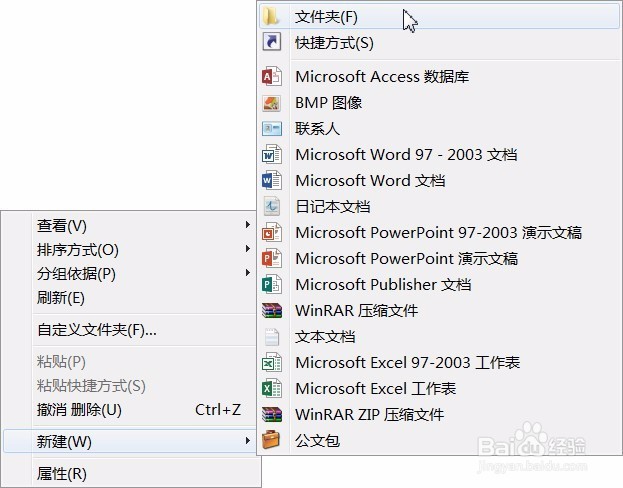The image size is (623, 488).
Task: Select BMP 图像 entry
Action: 439,103
